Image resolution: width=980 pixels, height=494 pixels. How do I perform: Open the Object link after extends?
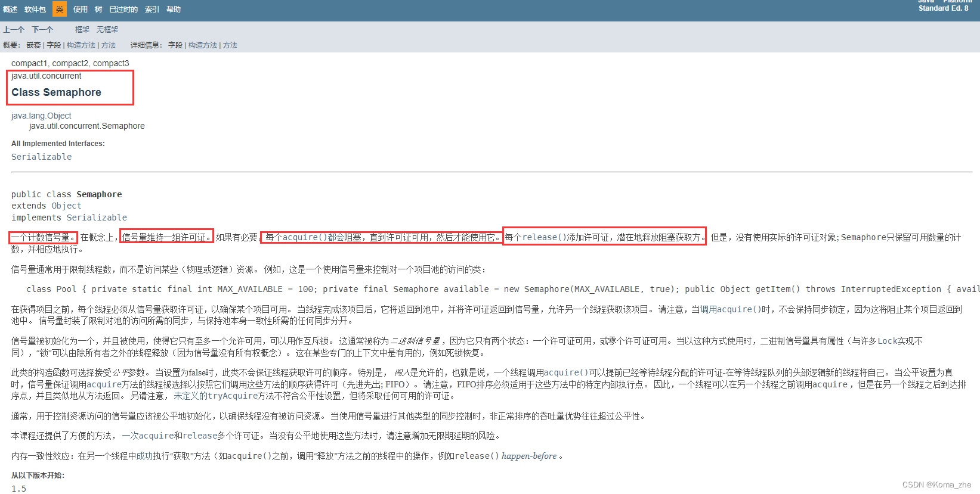[66, 206]
